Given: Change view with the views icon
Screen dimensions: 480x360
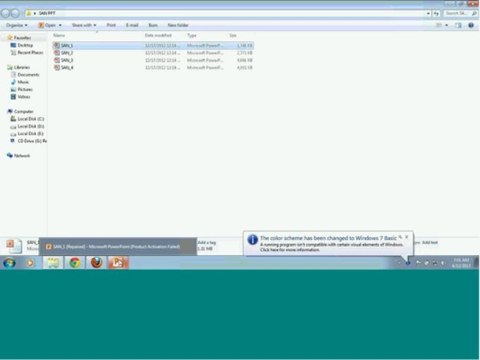Looking at the screenshot, I should (x=439, y=25).
